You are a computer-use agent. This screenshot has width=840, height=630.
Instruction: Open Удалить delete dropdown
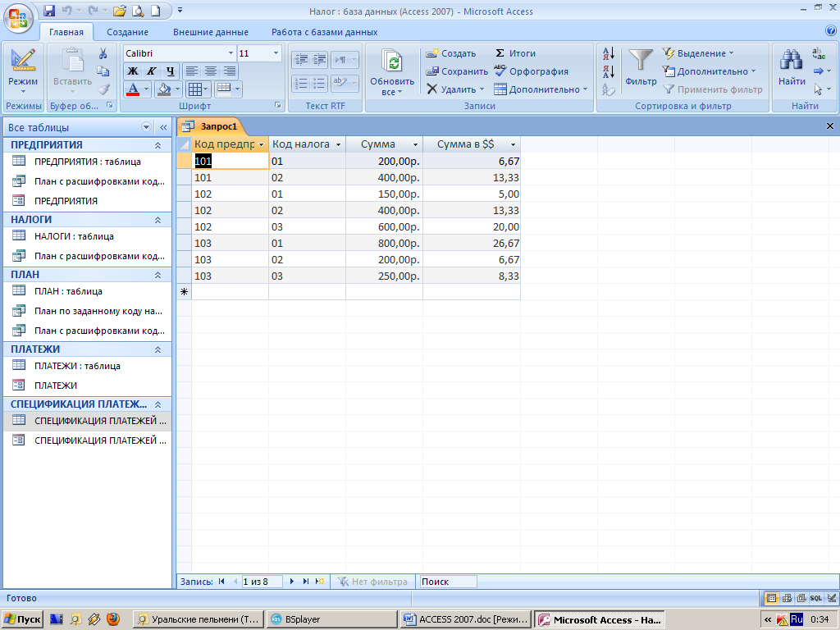[x=455, y=89]
